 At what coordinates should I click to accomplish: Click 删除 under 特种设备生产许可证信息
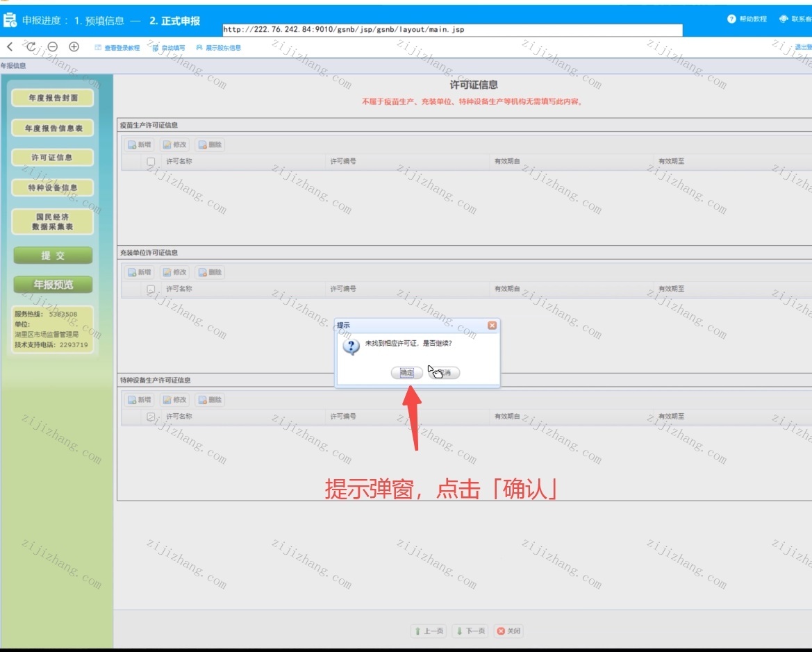(210, 400)
